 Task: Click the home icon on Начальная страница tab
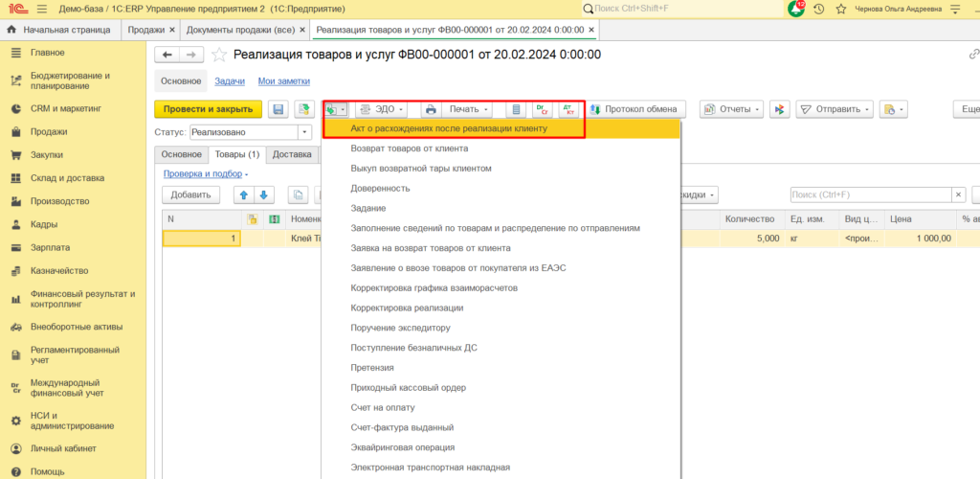click(x=11, y=30)
